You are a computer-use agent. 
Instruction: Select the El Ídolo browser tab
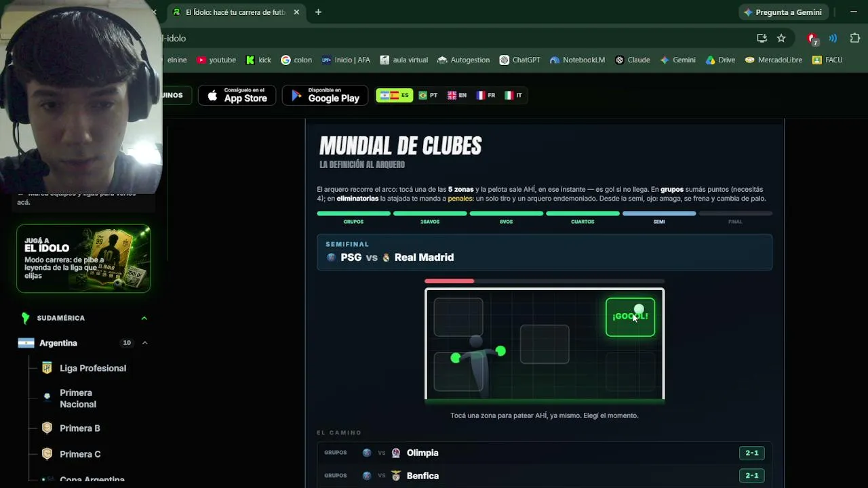click(x=235, y=12)
